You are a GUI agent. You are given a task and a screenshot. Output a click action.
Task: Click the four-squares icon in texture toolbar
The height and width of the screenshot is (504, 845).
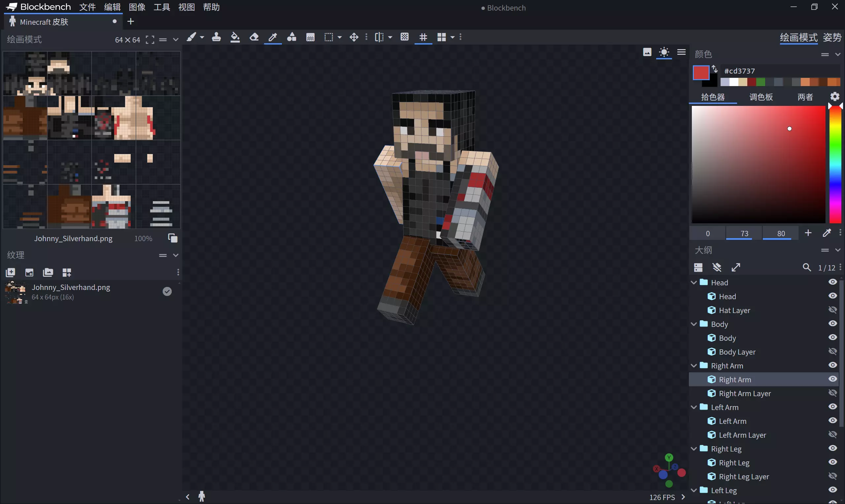click(x=67, y=272)
